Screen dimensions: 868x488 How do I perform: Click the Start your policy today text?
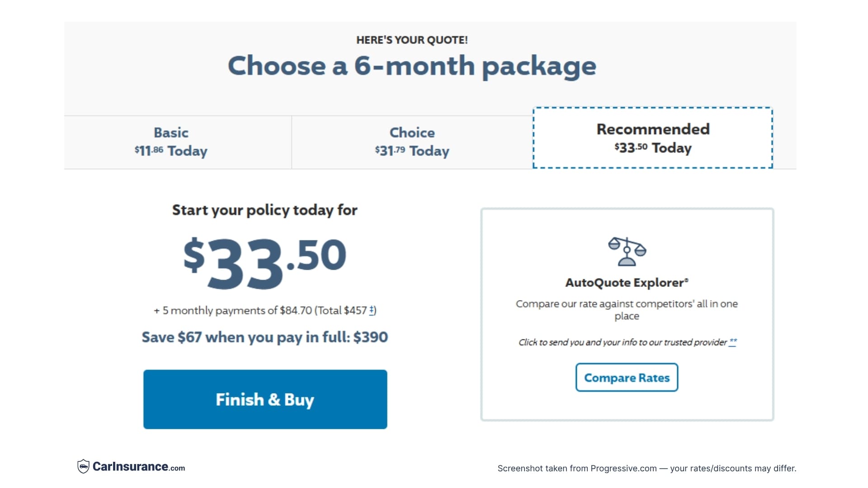pyautogui.click(x=264, y=209)
